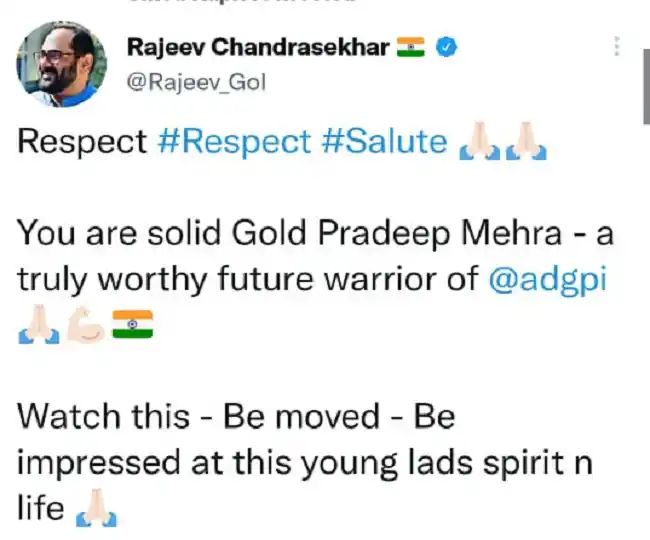Open the #Respect hashtag
The height and width of the screenshot is (540, 650).
tap(234, 142)
